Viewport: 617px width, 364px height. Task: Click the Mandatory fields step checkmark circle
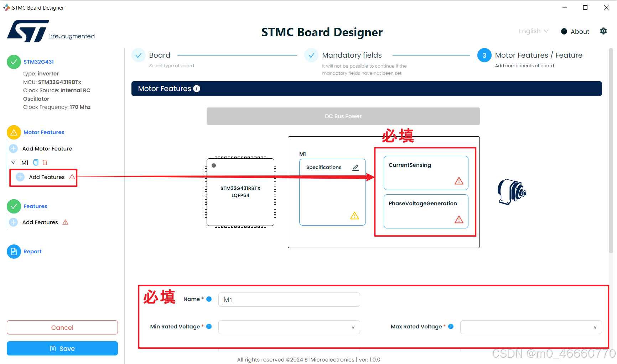[x=311, y=56]
